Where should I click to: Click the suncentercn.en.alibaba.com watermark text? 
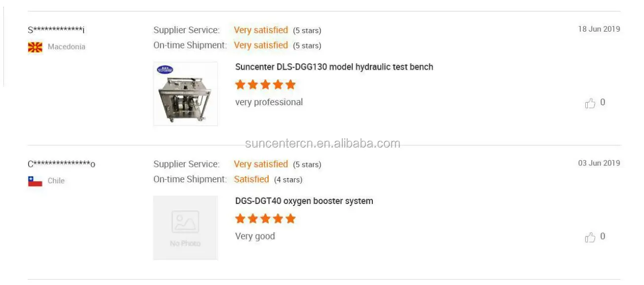322,144
